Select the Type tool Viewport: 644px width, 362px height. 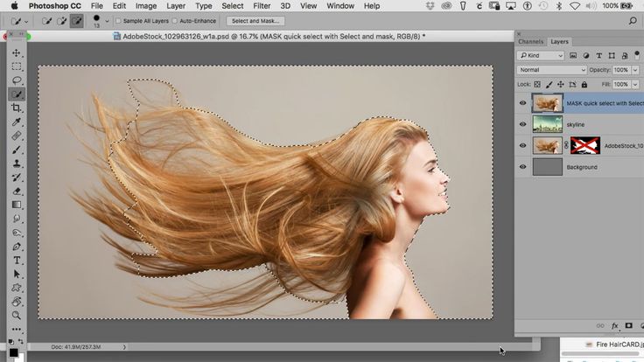coord(17,260)
